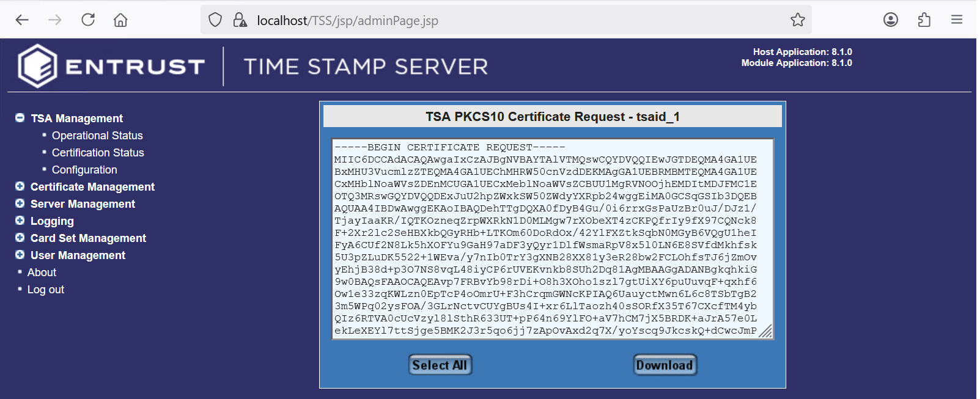Click the browser back arrow
980x399 pixels.
(x=23, y=20)
